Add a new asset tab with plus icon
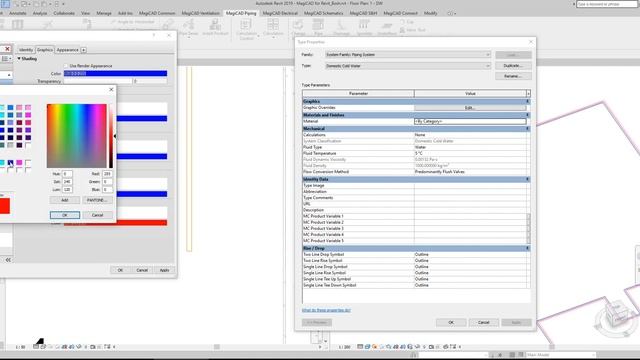Viewport: 640px width, 360px height. coord(83,50)
